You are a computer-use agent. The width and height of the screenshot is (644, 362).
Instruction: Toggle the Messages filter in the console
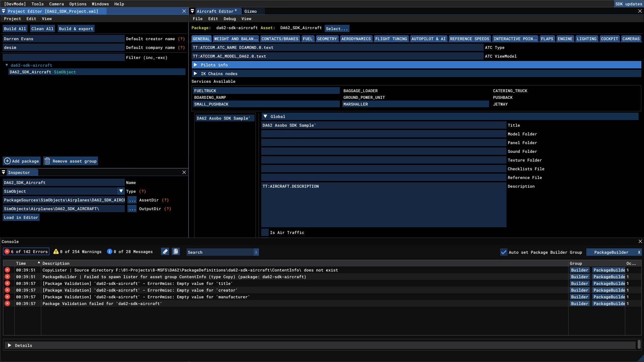click(x=130, y=252)
